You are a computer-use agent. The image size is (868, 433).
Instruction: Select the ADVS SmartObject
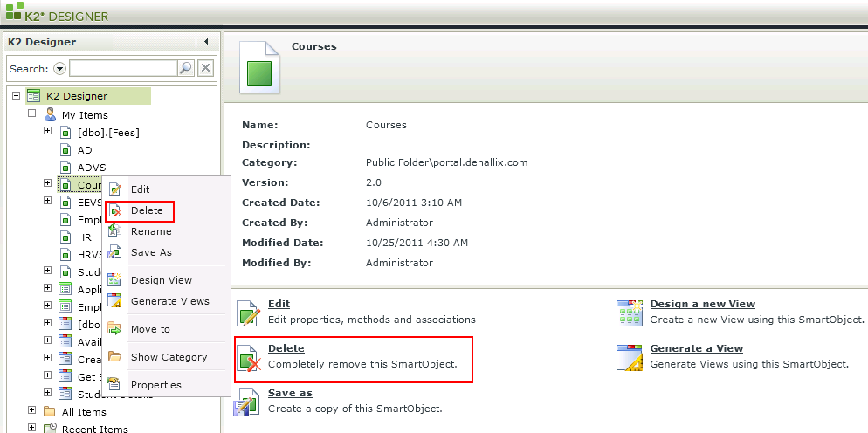coord(92,168)
